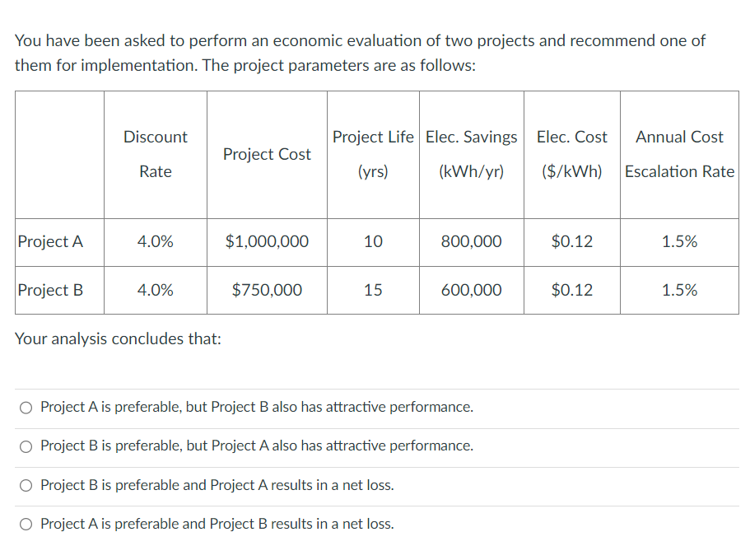Screen dimensions: 750x560
Task: Click the Project Life (yrs) header
Action: (373, 154)
